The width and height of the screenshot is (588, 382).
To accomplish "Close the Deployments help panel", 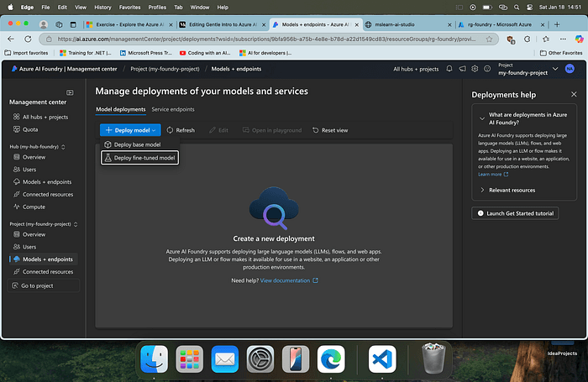I will (574, 95).
